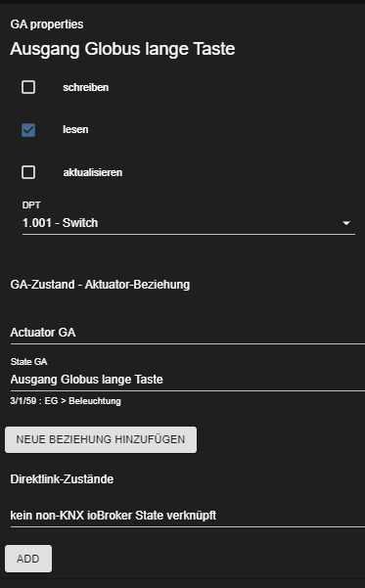Click the State GA field value
Image resolution: width=365 pixels, height=588 pixels.
click(87, 380)
